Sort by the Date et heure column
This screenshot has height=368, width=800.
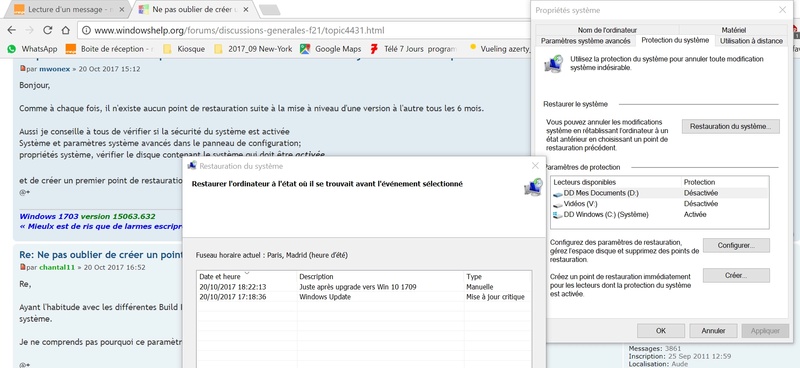tap(247, 276)
